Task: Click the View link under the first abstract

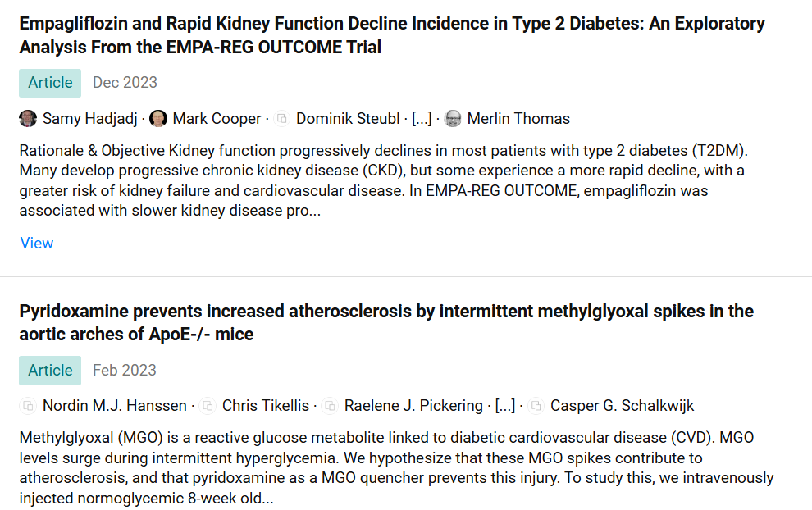Action: point(37,243)
